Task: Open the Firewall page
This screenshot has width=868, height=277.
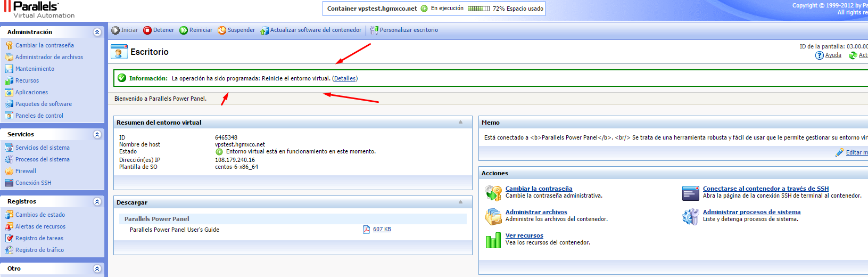Action: click(26, 171)
